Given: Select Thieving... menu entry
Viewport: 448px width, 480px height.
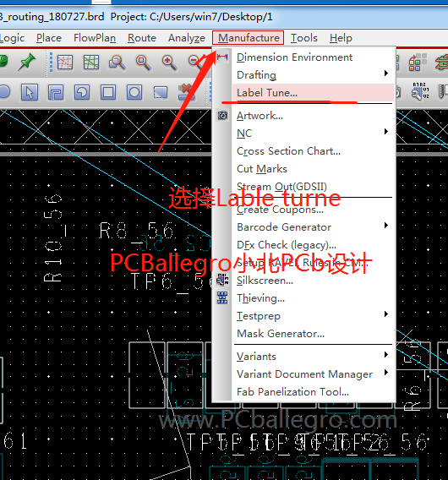Looking at the screenshot, I should tap(313, 298).
